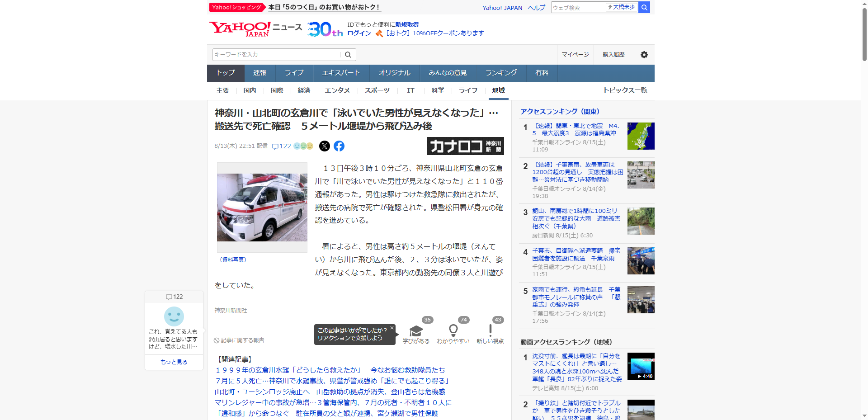Select the 国内 category

250,90
